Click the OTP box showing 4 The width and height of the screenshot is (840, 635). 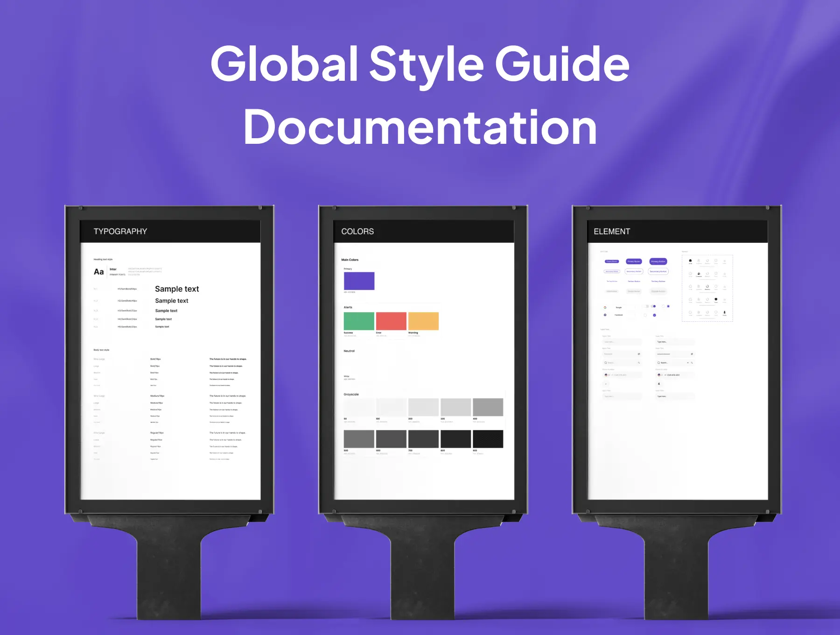point(659,384)
